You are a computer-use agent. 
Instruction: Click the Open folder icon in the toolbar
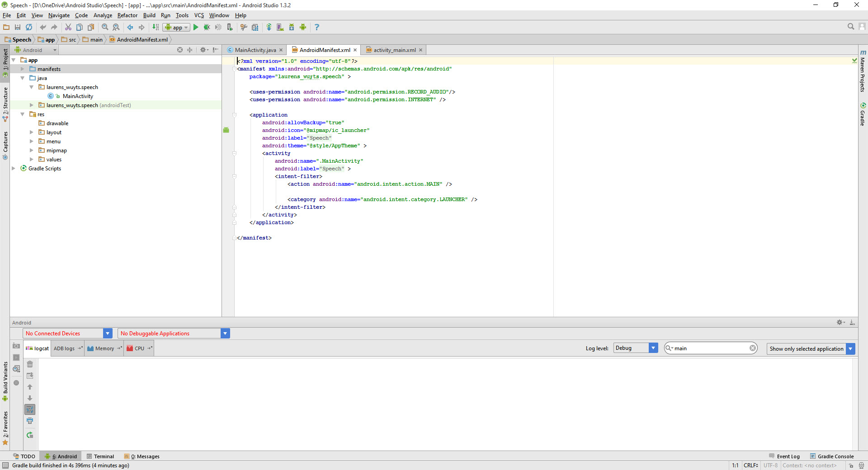click(x=6, y=27)
